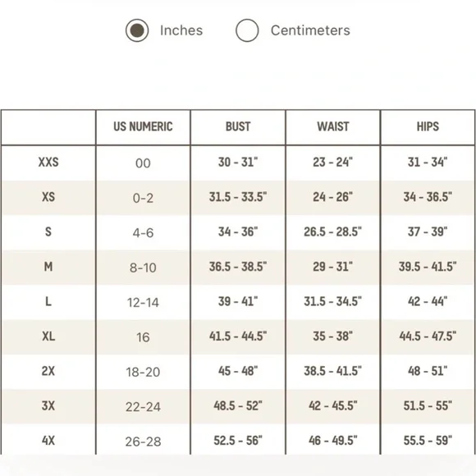
Task: Click the 48.5 - 52" bust cell
Action: point(238,405)
